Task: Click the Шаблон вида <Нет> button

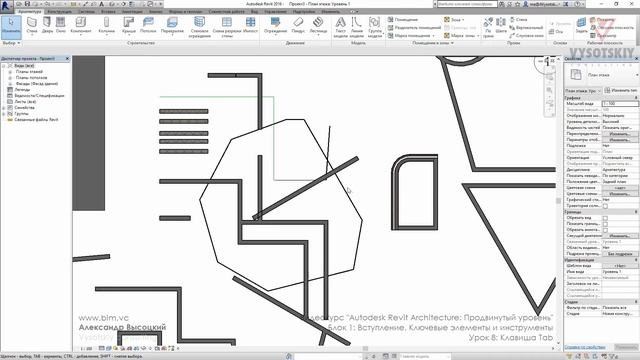Action: coord(619,266)
